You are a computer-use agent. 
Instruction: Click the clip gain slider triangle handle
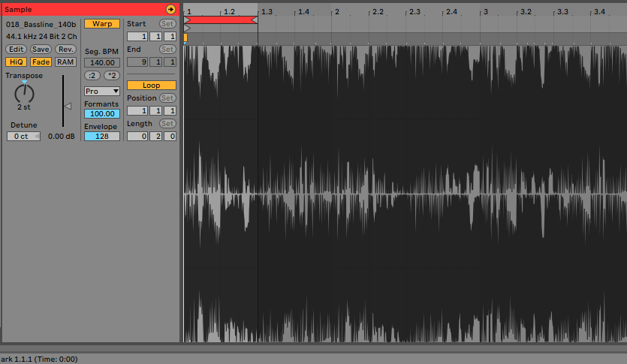68,106
